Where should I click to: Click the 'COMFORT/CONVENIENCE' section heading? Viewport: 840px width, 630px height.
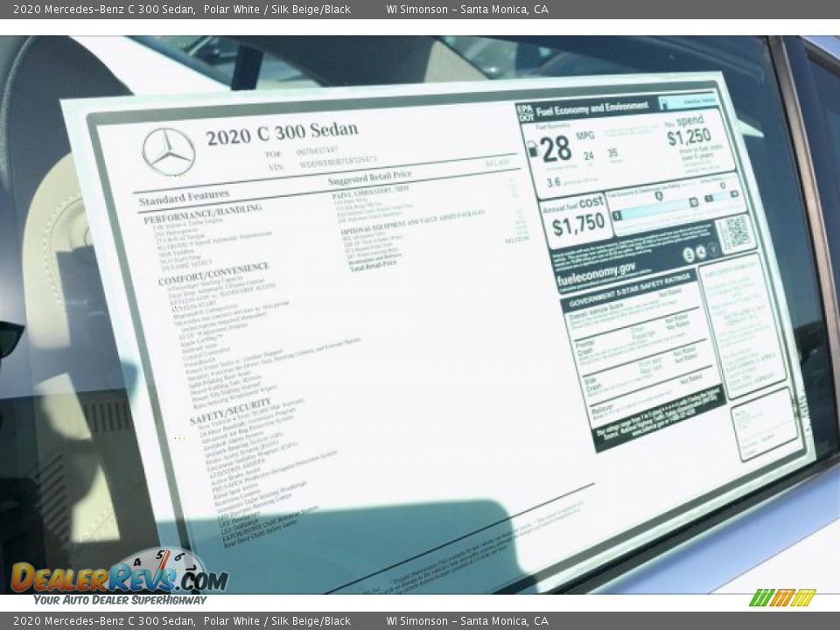click(213, 274)
